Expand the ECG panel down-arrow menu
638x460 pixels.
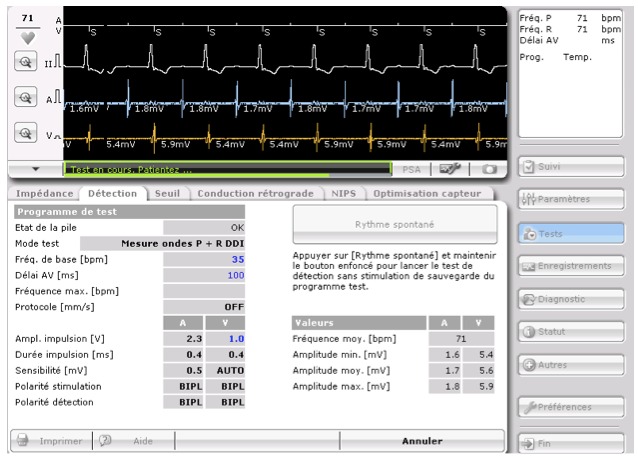[34, 170]
